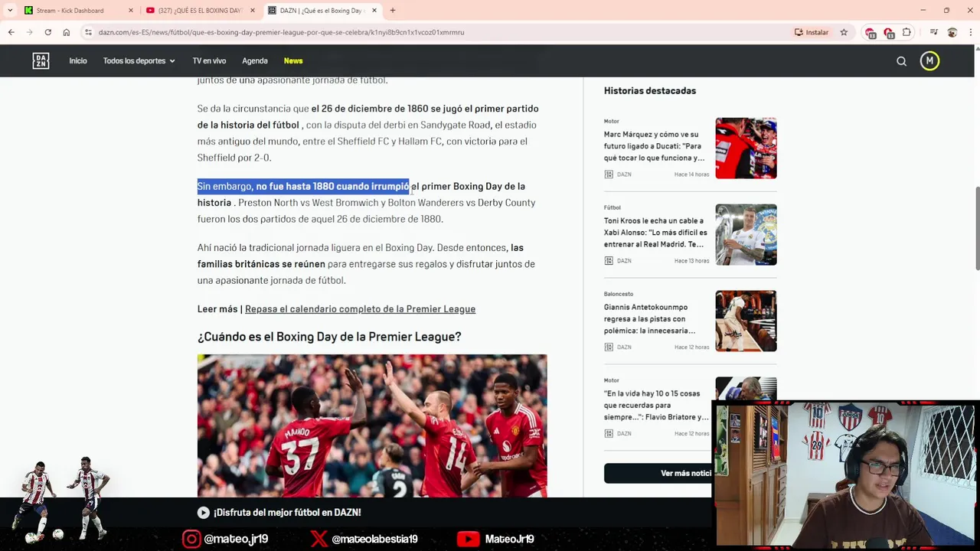The image size is (980, 551).
Task: Click the browser home icon
Action: click(67, 32)
